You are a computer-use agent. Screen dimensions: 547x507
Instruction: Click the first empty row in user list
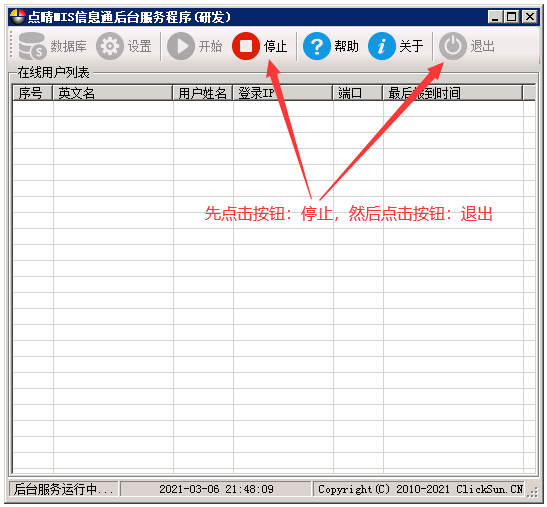coord(274,109)
